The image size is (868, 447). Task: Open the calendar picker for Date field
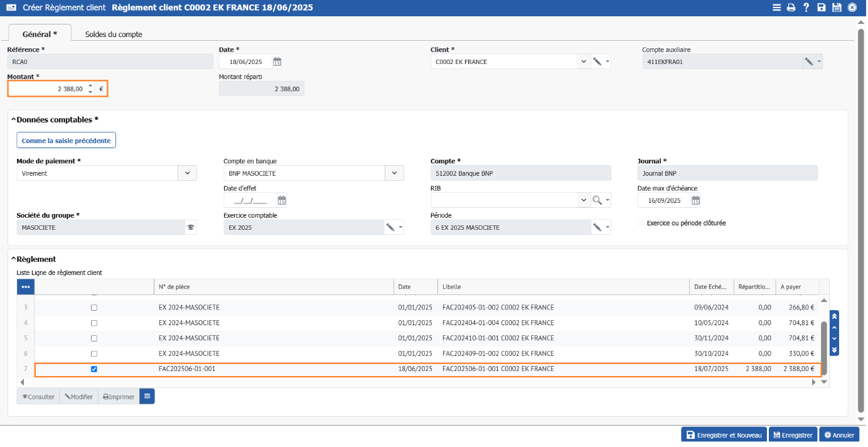click(277, 62)
